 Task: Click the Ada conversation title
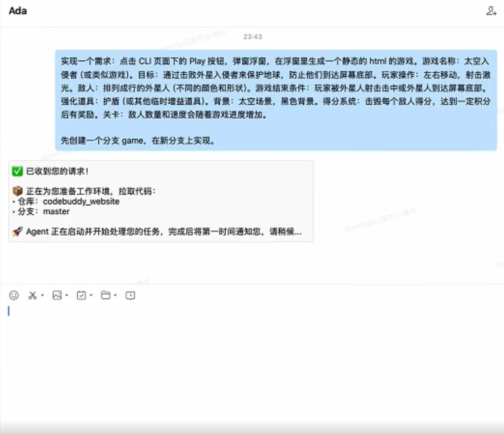click(18, 11)
